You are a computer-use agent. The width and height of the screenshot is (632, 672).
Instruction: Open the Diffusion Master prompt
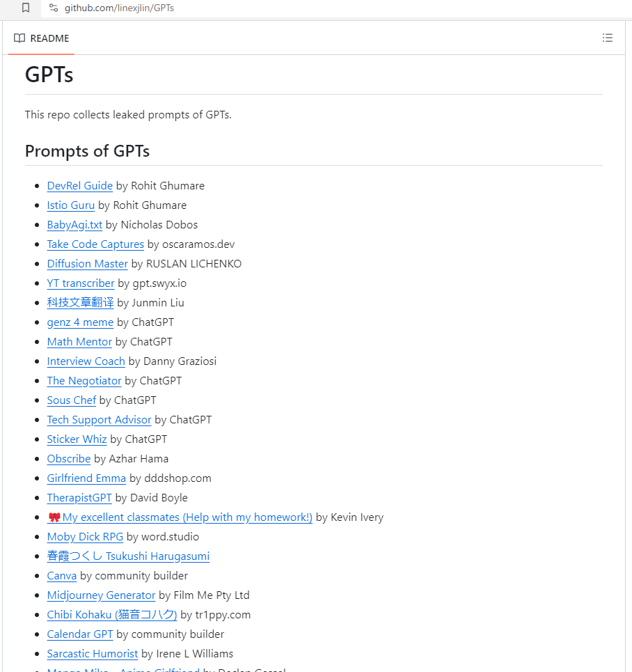pyautogui.click(x=87, y=263)
